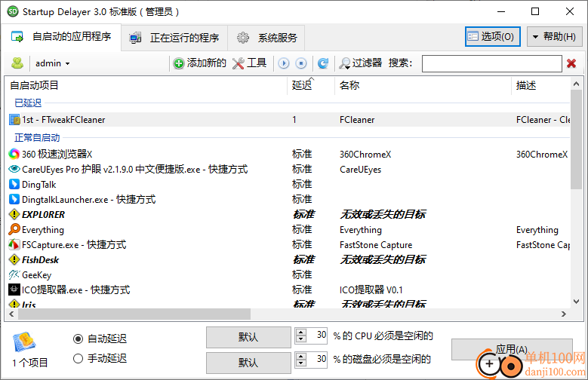
Task: Increase the disk idle percent spinner
Action: point(300,356)
